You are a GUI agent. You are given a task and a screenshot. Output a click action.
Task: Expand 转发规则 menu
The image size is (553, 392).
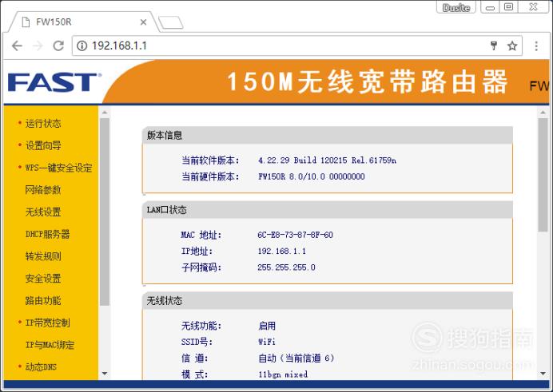point(43,256)
